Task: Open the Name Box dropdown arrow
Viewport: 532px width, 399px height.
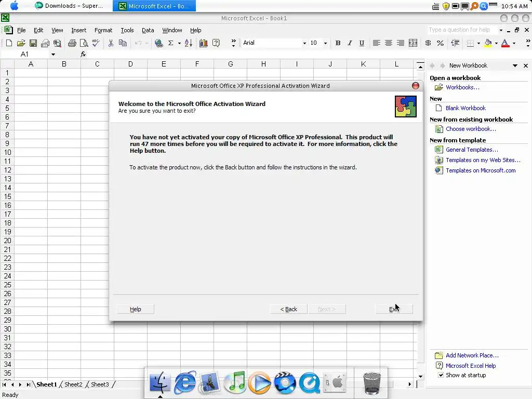Action: (54, 54)
